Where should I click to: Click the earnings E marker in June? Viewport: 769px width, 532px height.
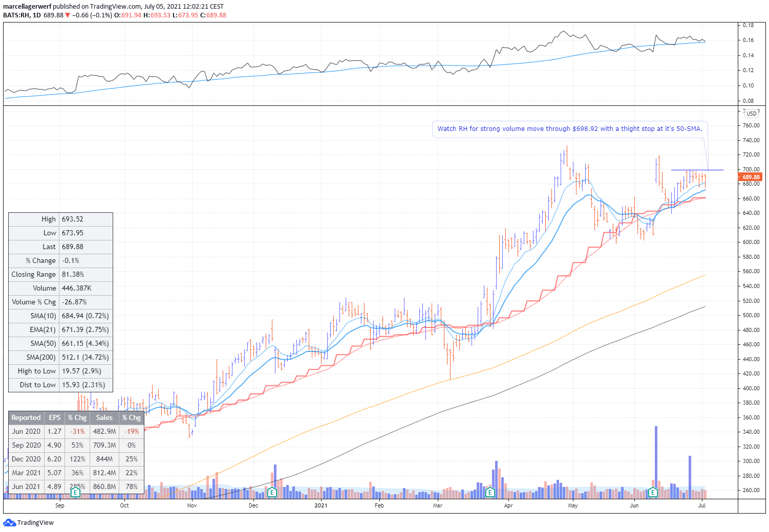653,493
